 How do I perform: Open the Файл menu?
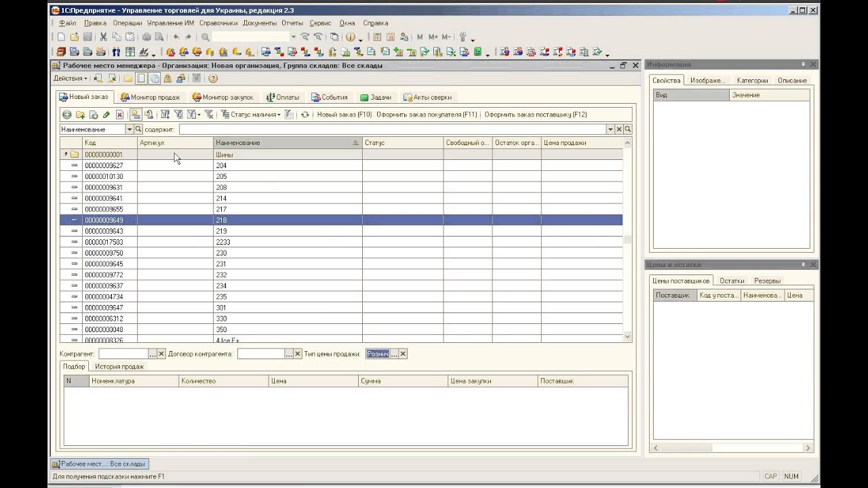pyautogui.click(x=67, y=23)
